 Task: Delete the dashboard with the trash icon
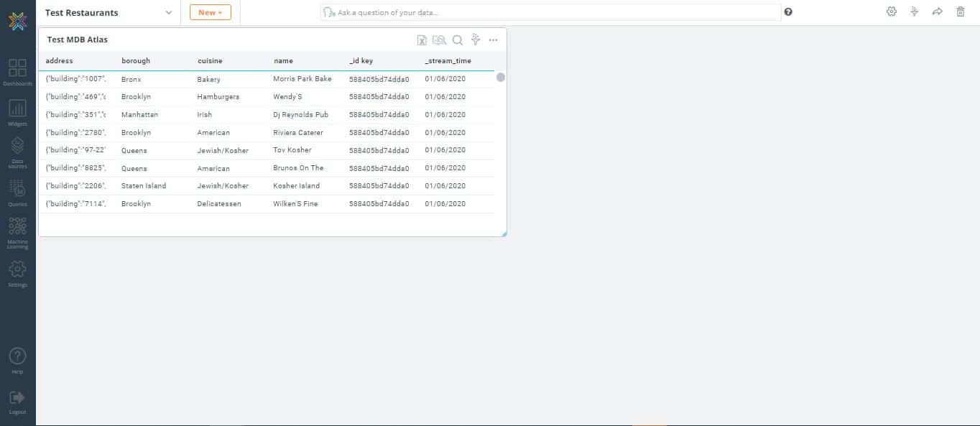point(961,11)
